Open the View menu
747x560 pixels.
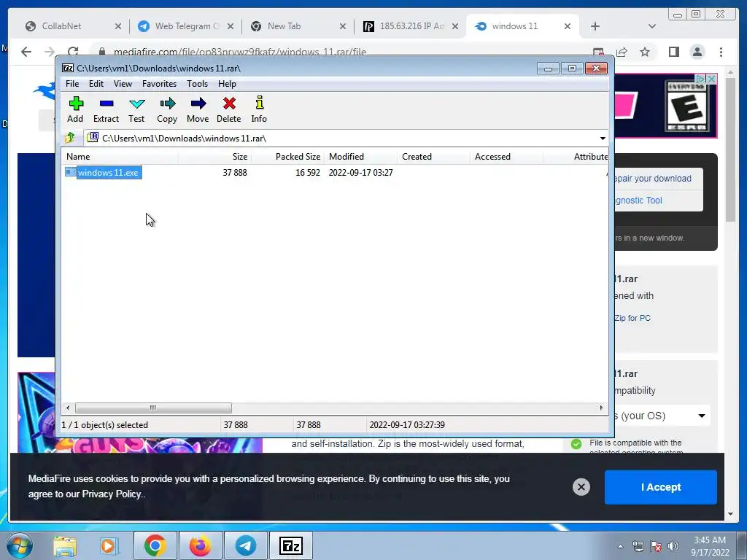tap(123, 84)
